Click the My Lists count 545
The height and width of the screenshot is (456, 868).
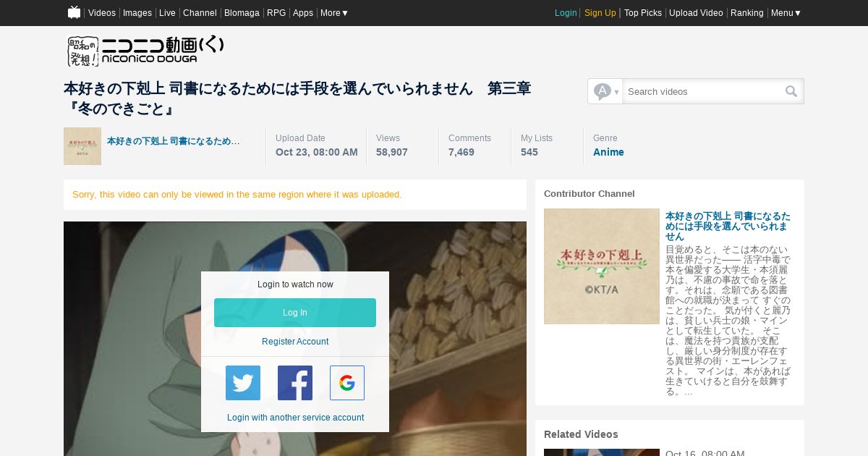click(x=529, y=152)
